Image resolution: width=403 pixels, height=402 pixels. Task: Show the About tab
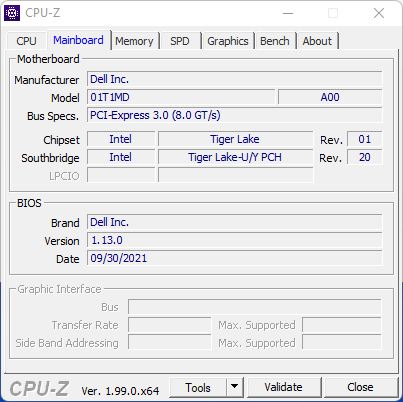(317, 41)
